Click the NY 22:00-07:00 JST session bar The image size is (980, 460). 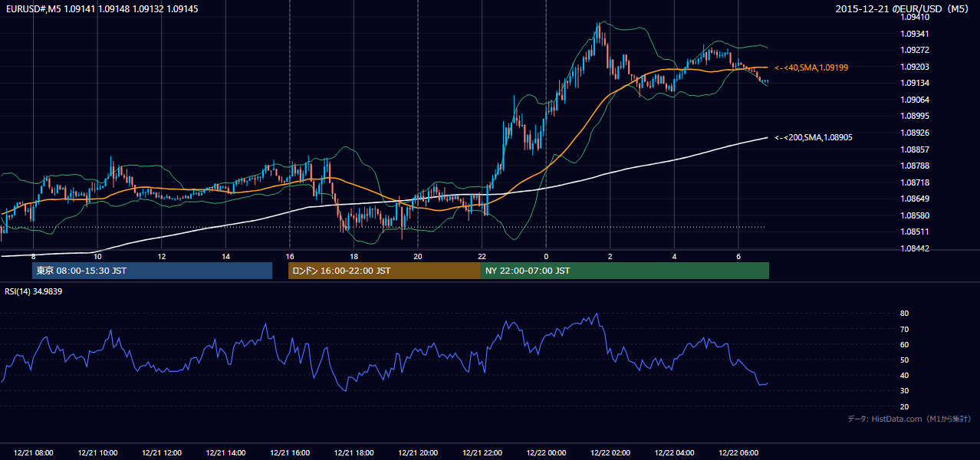pyautogui.click(x=625, y=271)
